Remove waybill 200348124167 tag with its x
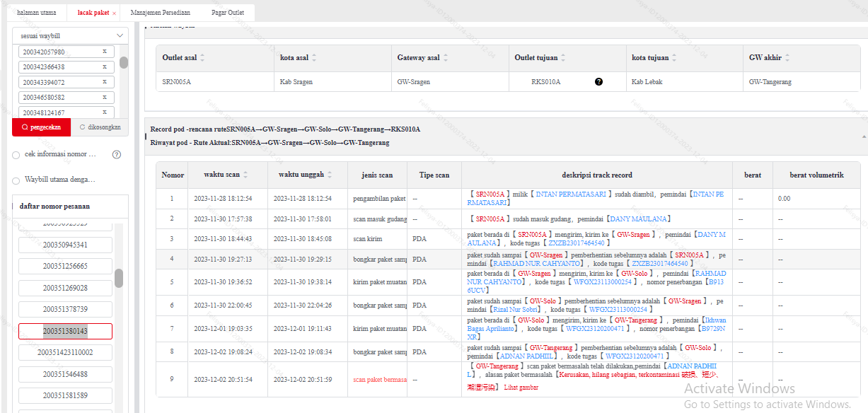 104,112
